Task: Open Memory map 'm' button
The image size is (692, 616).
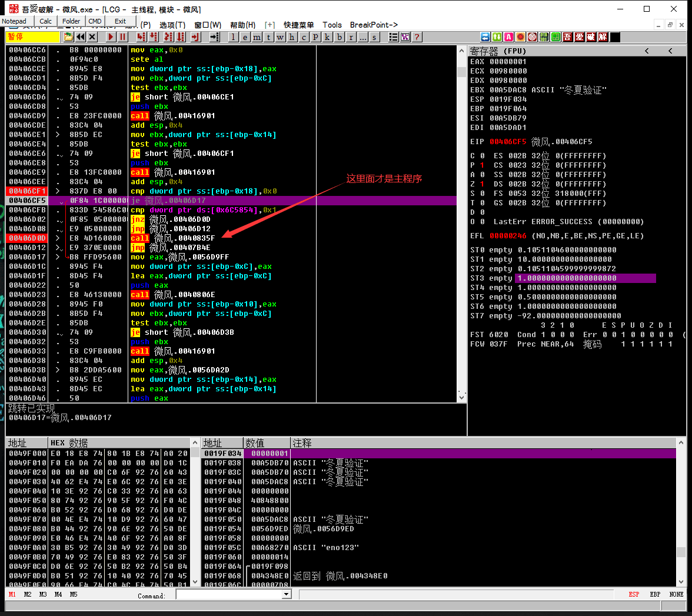Action: [x=257, y=37]
